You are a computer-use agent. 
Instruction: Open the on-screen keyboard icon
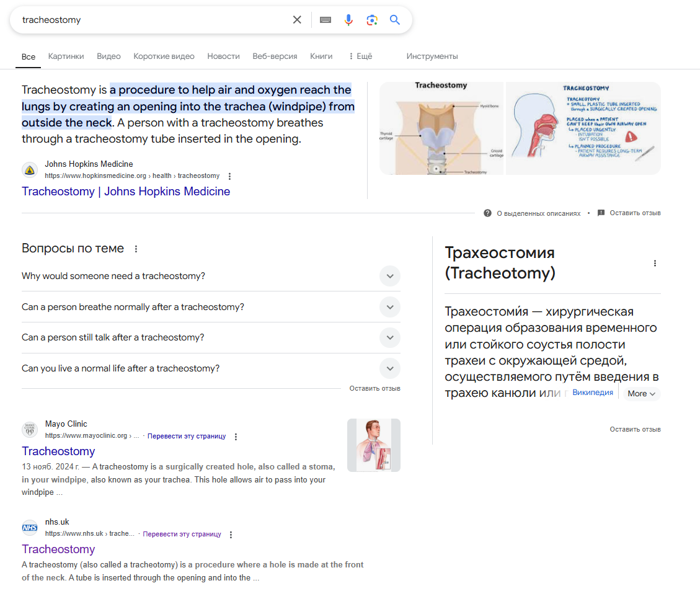[x=326, y=20]
